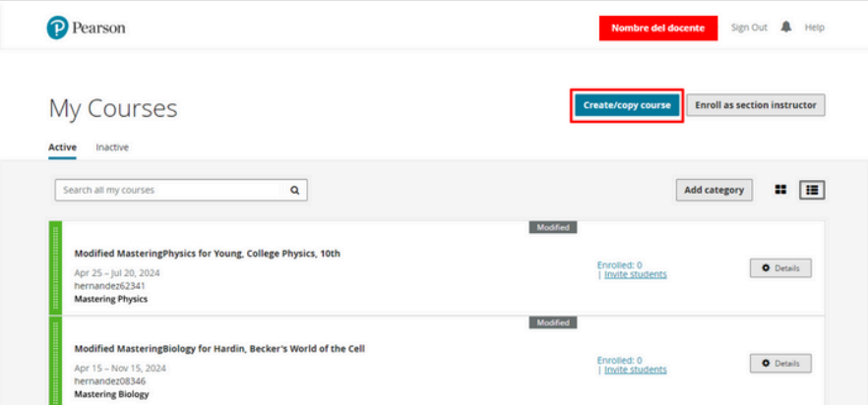
Task: Switch to the Inactive tab
Action: [112, 147]
